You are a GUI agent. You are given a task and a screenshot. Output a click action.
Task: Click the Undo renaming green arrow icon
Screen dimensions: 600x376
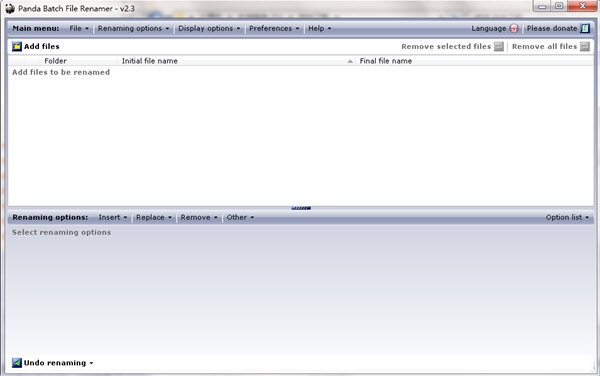17,363
